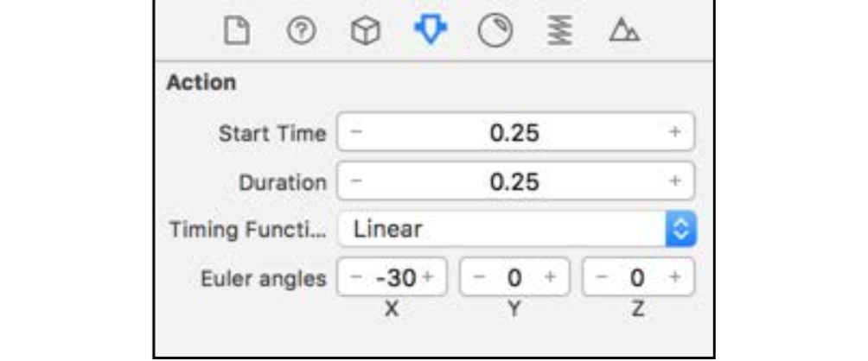
Task: Increase Euler angle Z value
Action: [674, 277]
